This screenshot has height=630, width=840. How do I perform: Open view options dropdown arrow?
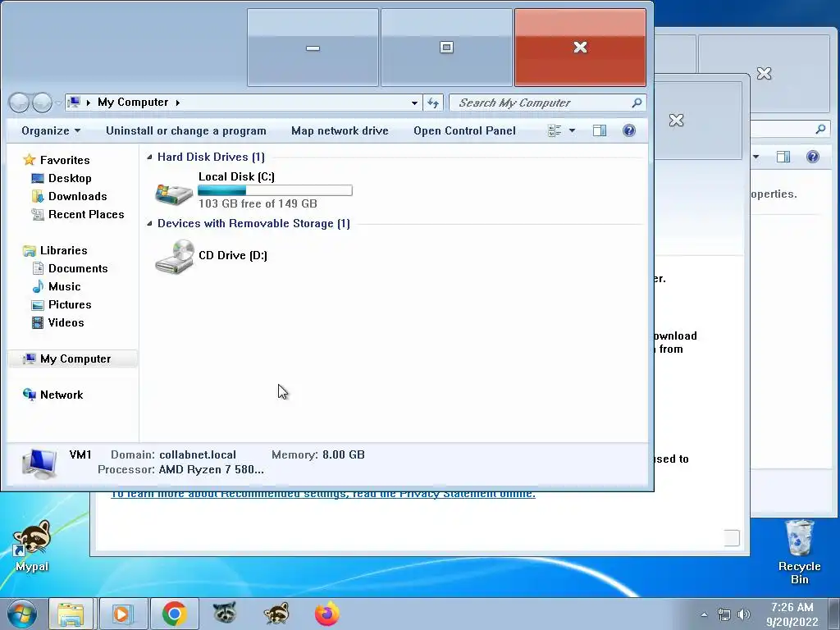point(572,130)
